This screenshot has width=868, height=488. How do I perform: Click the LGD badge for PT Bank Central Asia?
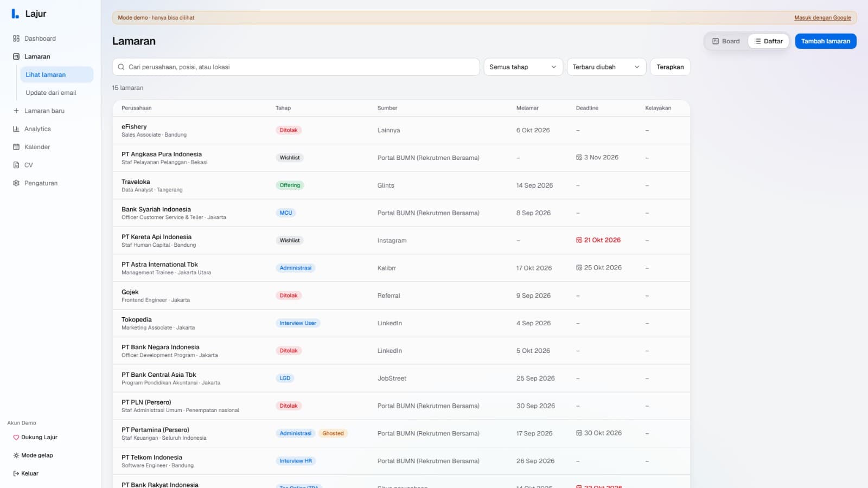(x=285, y=378)
